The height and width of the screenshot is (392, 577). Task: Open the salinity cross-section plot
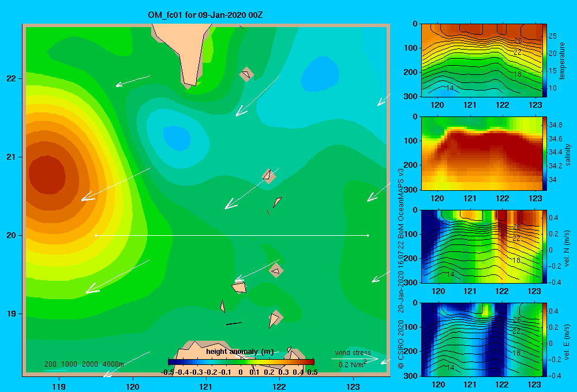481,153
